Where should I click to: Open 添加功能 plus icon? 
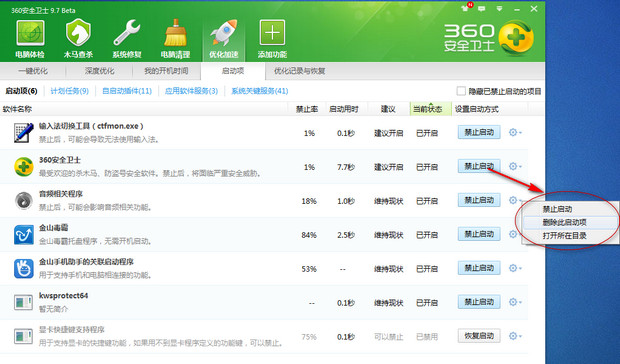272,32
